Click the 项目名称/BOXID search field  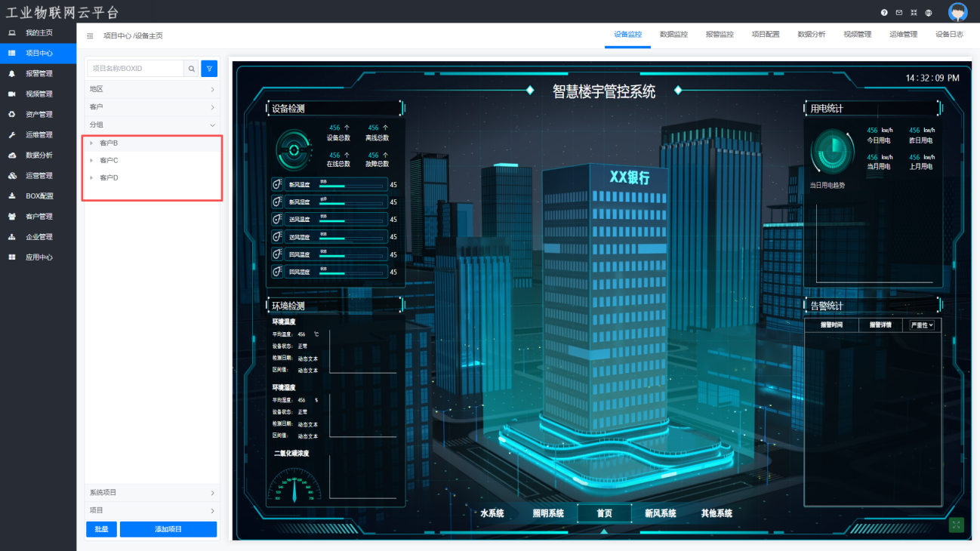click(136, 69)
